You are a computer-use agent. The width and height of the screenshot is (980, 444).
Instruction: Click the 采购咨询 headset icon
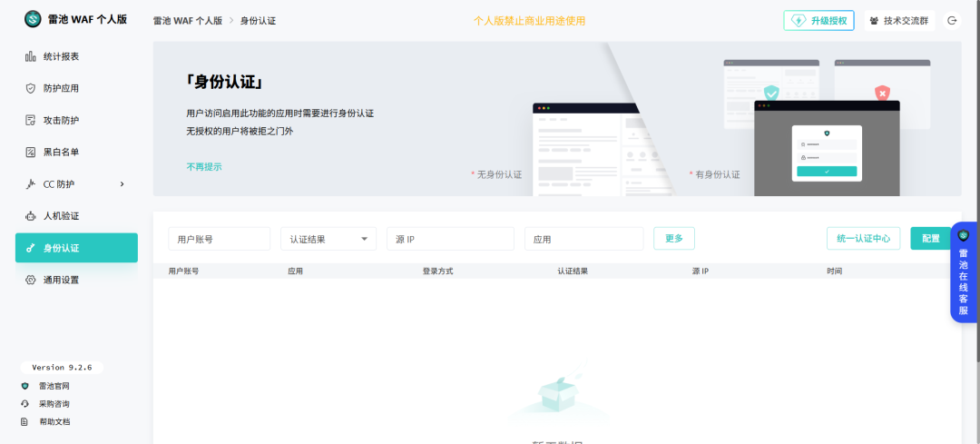(x=25, y=404)
